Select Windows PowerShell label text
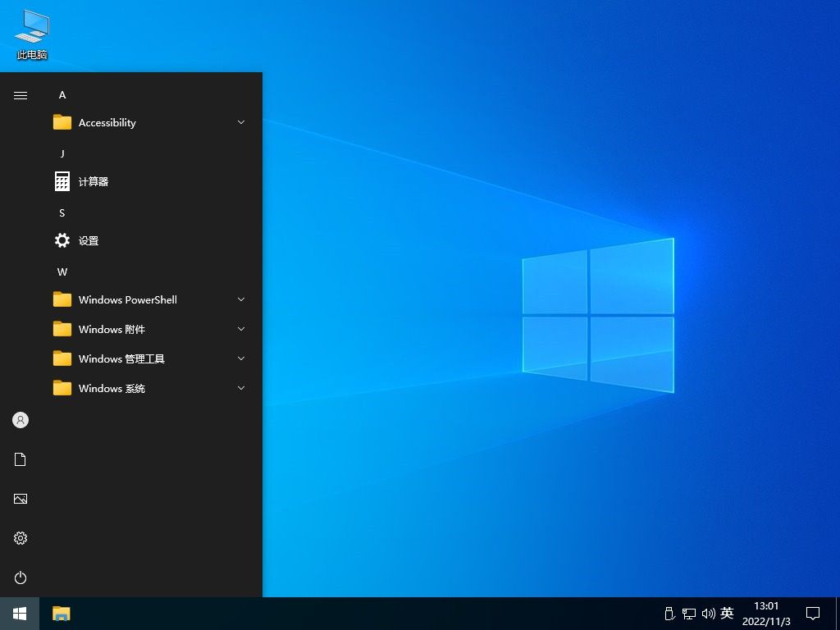 point(127,299)
